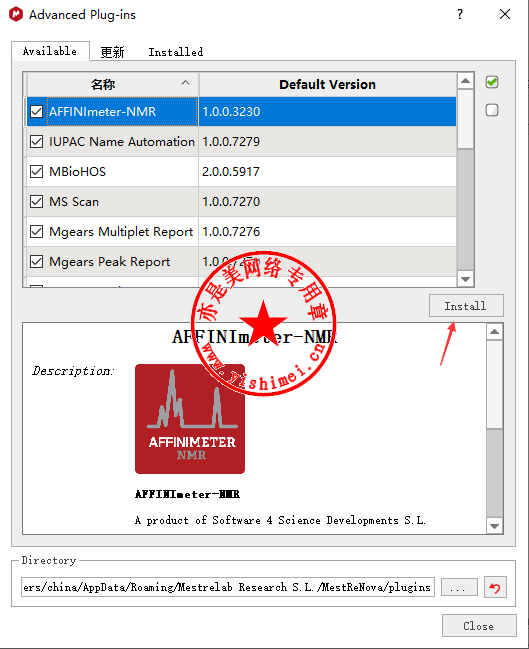Image resolution: width=529 pixels, height=649 pixels.
Task: Click the plugin list scrollbar thumb
Action: pos(465,118)
